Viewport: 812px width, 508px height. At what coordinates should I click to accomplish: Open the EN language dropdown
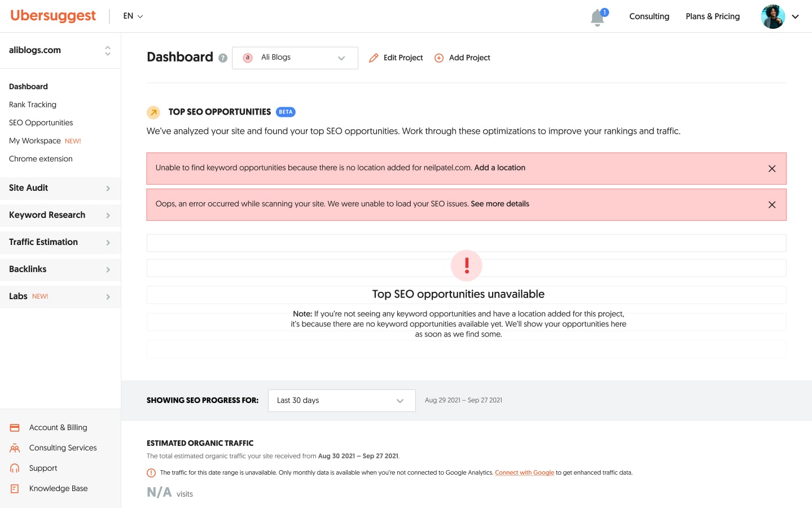click(x=133, y=16)
